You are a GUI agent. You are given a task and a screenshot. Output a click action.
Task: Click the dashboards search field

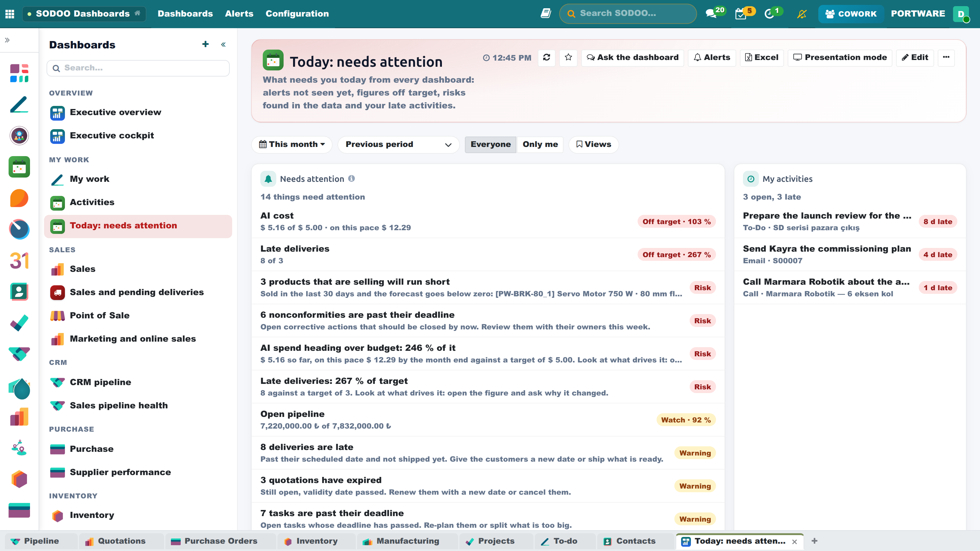(x=138, y=68)
